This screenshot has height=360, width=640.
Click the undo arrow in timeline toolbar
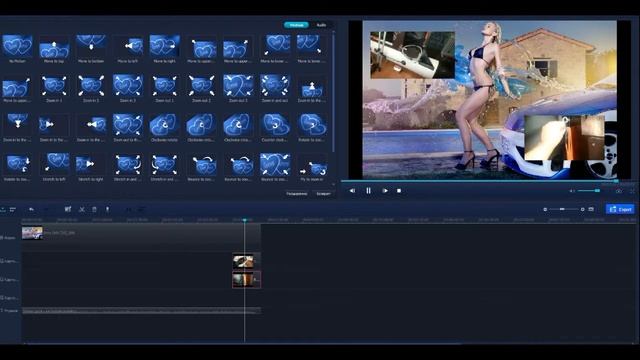(31, 209)
